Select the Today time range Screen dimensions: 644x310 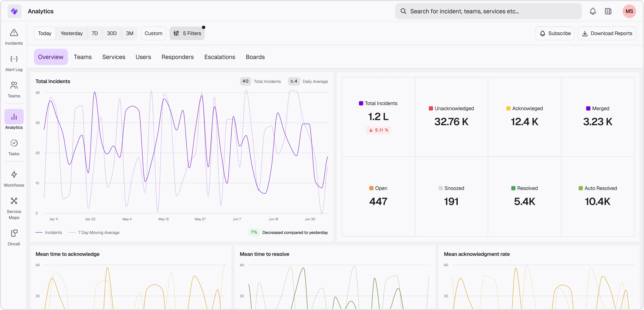click(x=45, y=33)
